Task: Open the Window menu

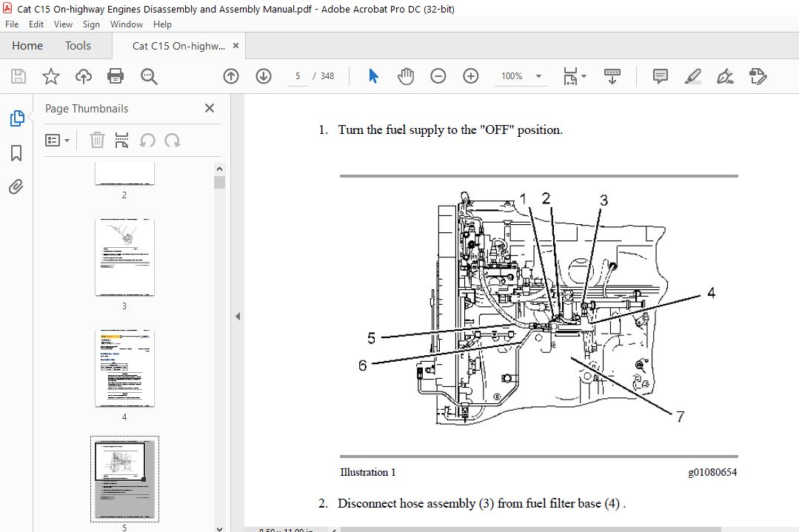Action: 127,24
